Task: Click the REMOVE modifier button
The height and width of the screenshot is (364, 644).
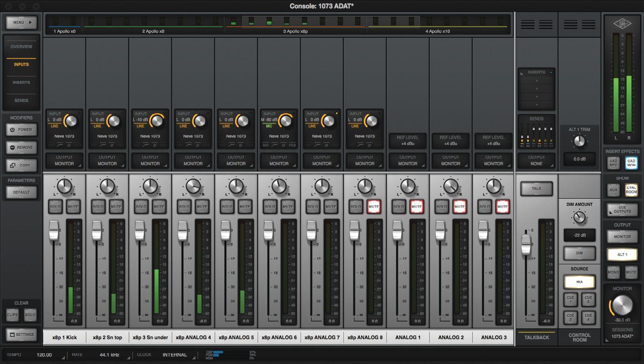Action: tap(21, 147)
